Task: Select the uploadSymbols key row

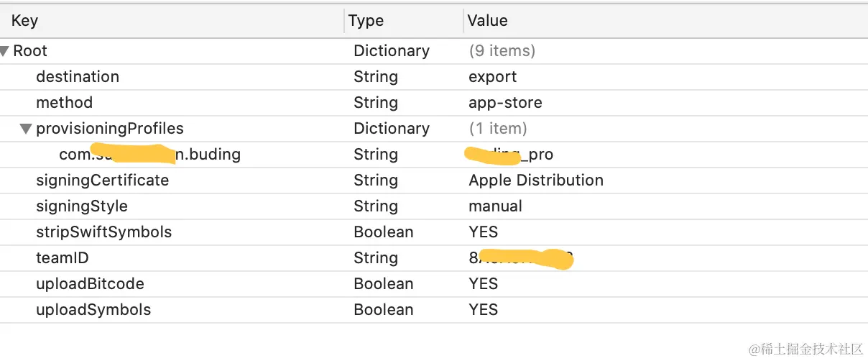Action: (93, 310)
